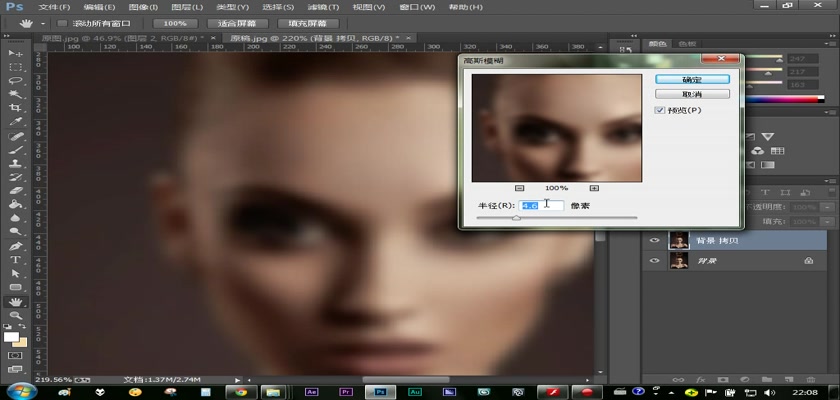
Task: Select the Move tool
Action: tap(15, 54)
